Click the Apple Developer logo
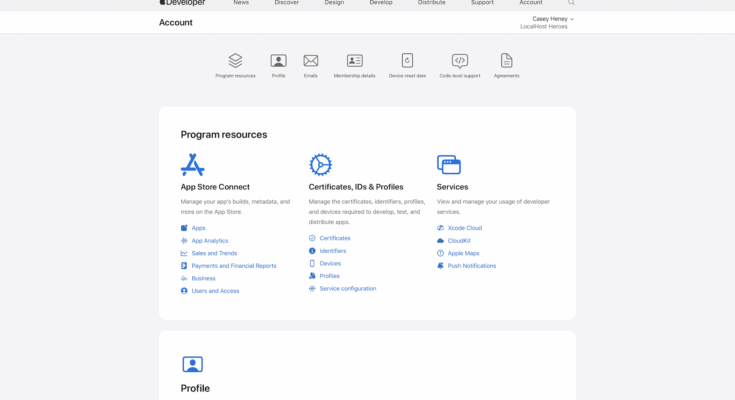This screenshot has height=400, width=735. [x=182, y=2]
